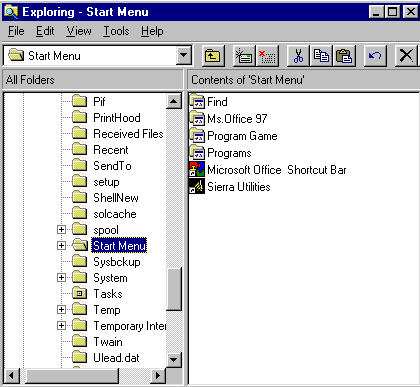
Task: Select the Programs folder in contents
Action: pyautogui.click(x=221, y=153)
